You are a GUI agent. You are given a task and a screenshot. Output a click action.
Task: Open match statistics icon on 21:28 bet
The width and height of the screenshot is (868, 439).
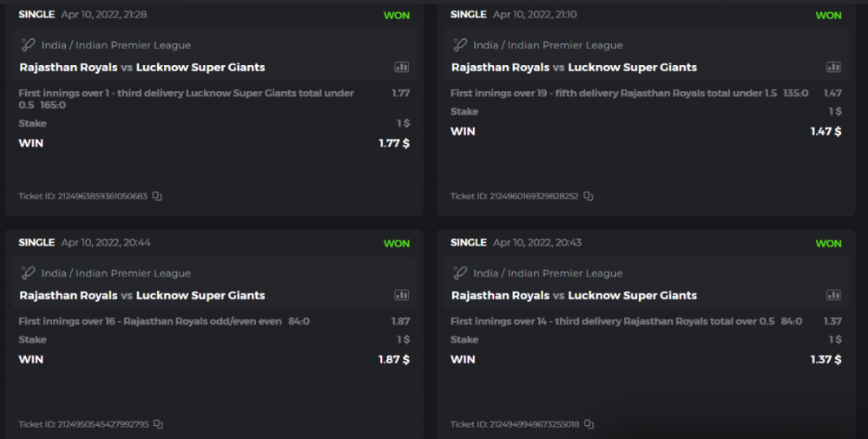pos(401,67)
